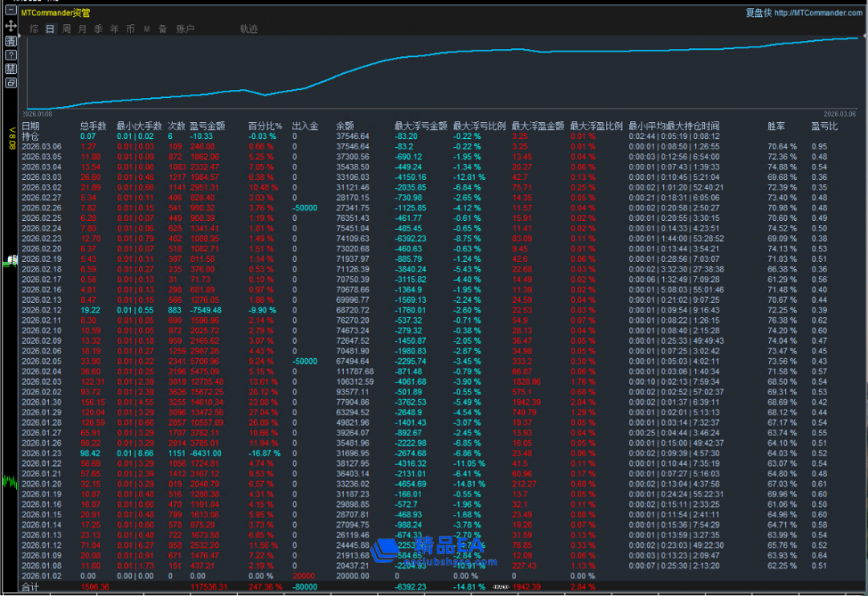Open help via the question mark icon
The width and height of the screenshot is (868, 596).
(11, 55)
